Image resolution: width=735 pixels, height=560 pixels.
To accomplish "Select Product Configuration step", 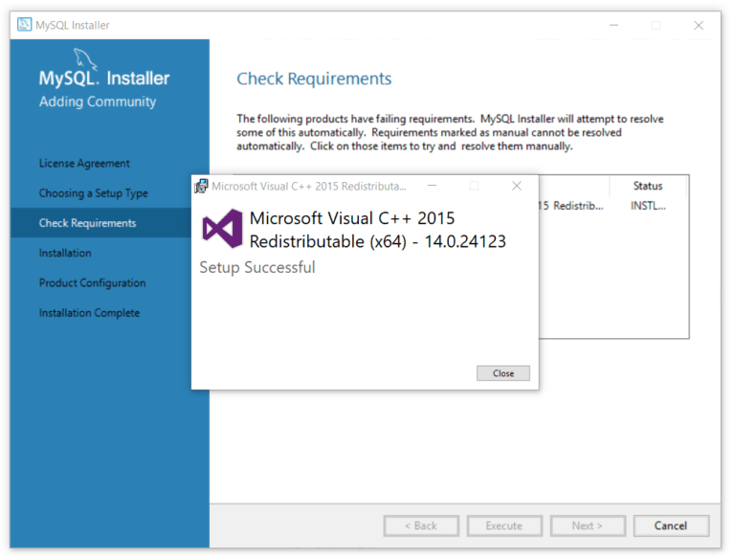I will click(x=92, y=282).
